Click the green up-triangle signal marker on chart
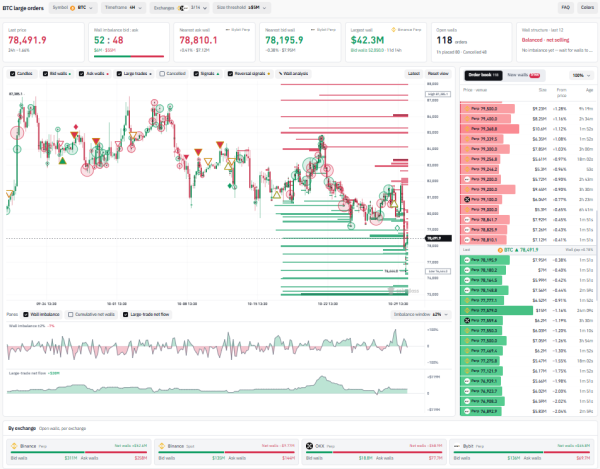The height and width of the screenshot is (469, 600). point(62,161)
